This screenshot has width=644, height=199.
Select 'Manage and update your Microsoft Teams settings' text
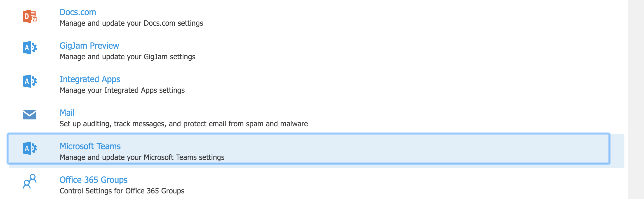tap(142, 157)
